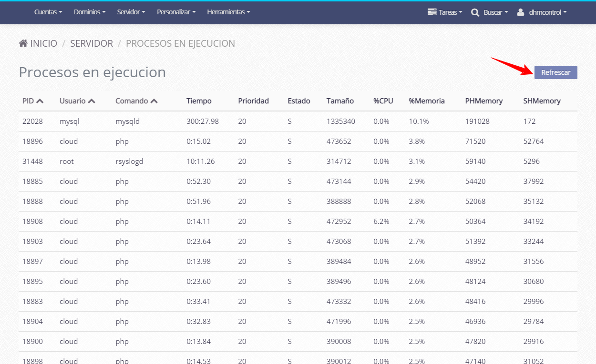Screen dimensions: 596x364
Task: Select PID 18903 cell
Action: coord(32,242)
